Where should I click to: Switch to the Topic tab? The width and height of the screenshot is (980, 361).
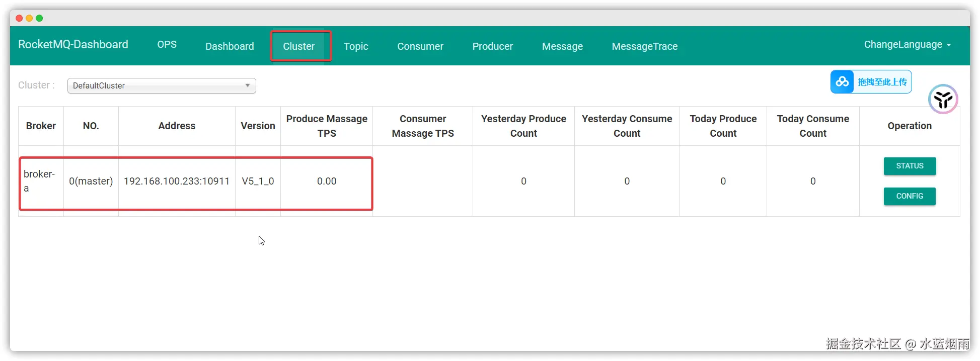tap(356, 46)
